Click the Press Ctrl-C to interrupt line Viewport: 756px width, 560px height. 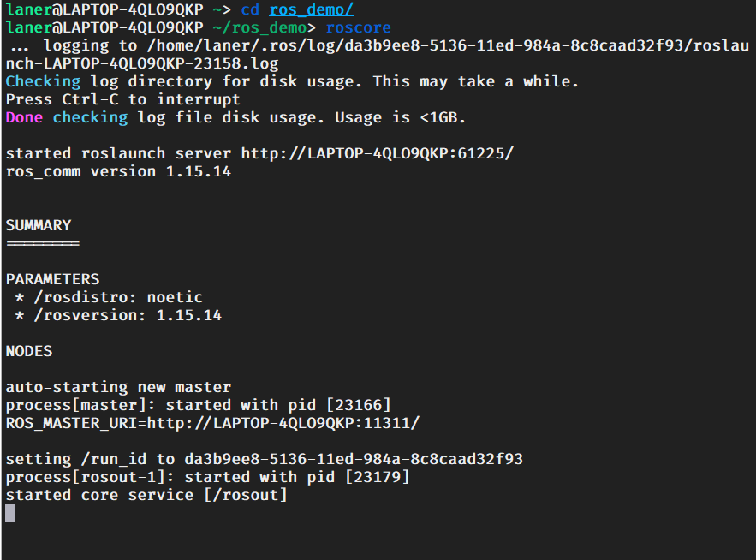(x=123, y=99)
